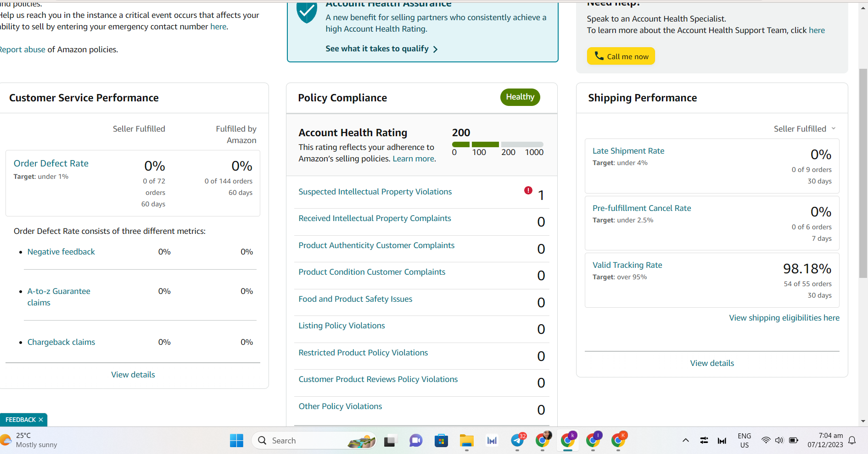Open Microsoft Store from the taskbar
The width and height of the screenshot is (868, 454).
(x=441, y=441)
